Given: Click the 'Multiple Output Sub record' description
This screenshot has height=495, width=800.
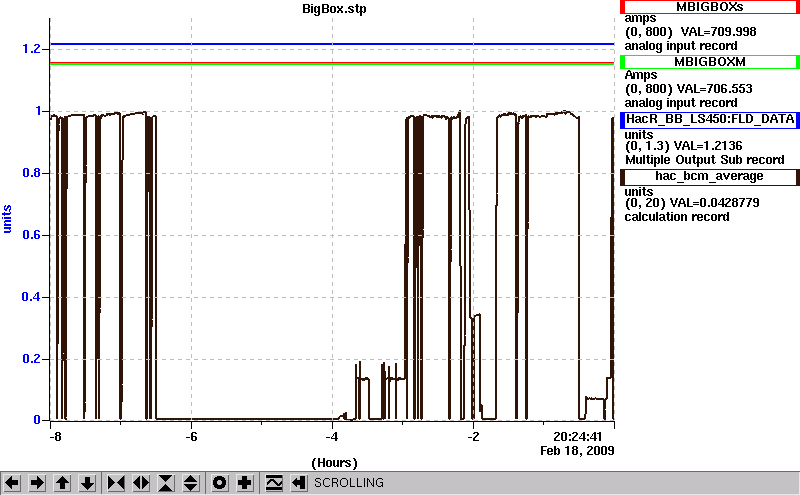Looking at the screenshot, I should [x=705, y=160].
